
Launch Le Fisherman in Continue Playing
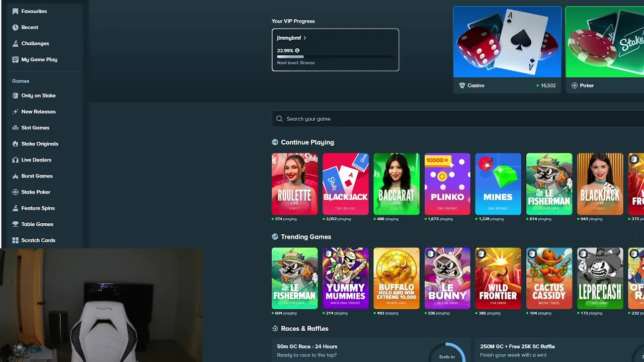click(549, 184)
